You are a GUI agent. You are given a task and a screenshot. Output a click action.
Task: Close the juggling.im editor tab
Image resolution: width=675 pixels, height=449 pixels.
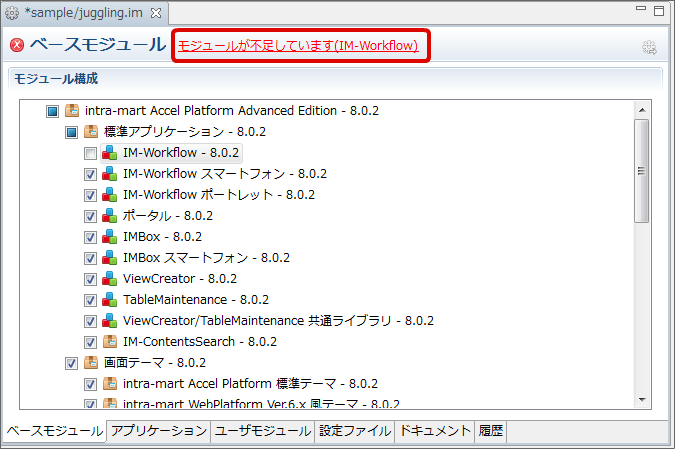[156, 13]
